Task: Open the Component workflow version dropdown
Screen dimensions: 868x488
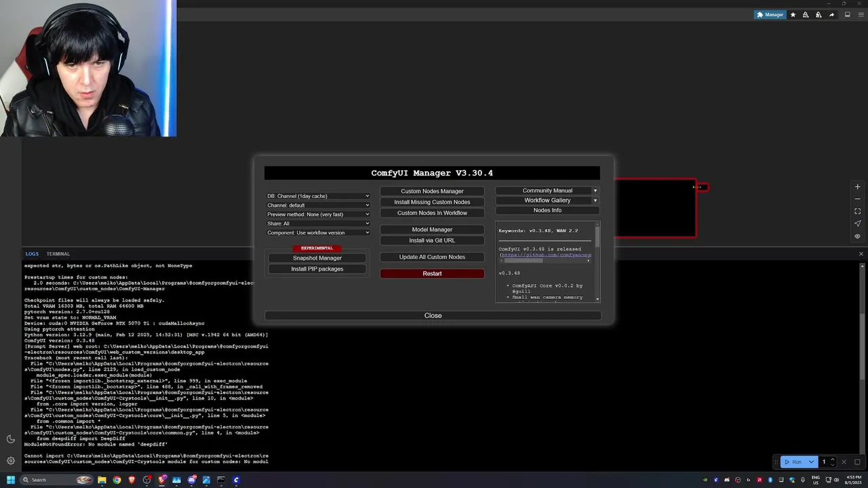Action: tap(318, 232)
